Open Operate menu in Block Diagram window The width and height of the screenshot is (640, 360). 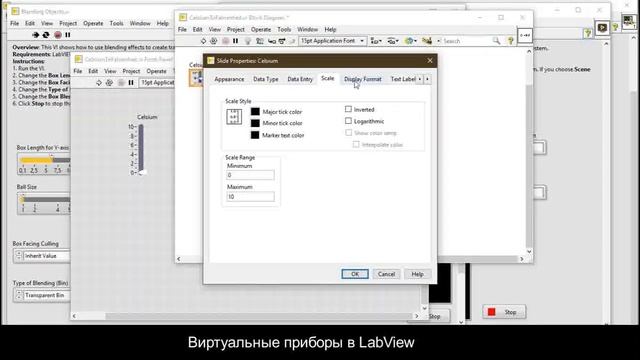pos(261,29)
